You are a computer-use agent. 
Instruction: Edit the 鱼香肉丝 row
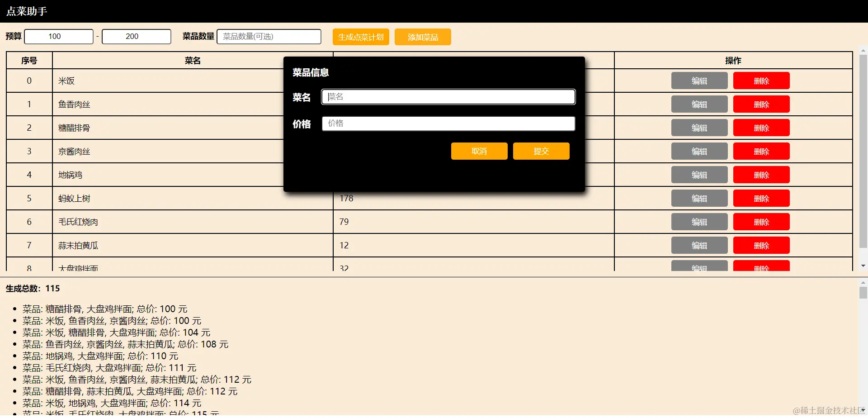click(x=699, y=104)
